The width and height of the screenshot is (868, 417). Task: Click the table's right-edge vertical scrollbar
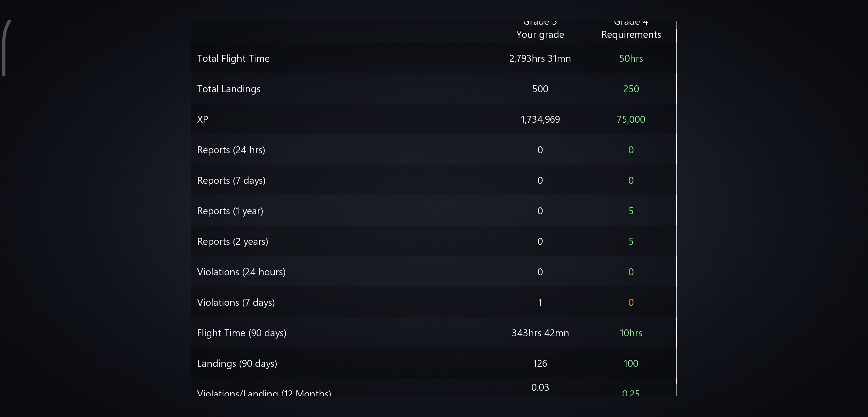(x=676, y=208)
